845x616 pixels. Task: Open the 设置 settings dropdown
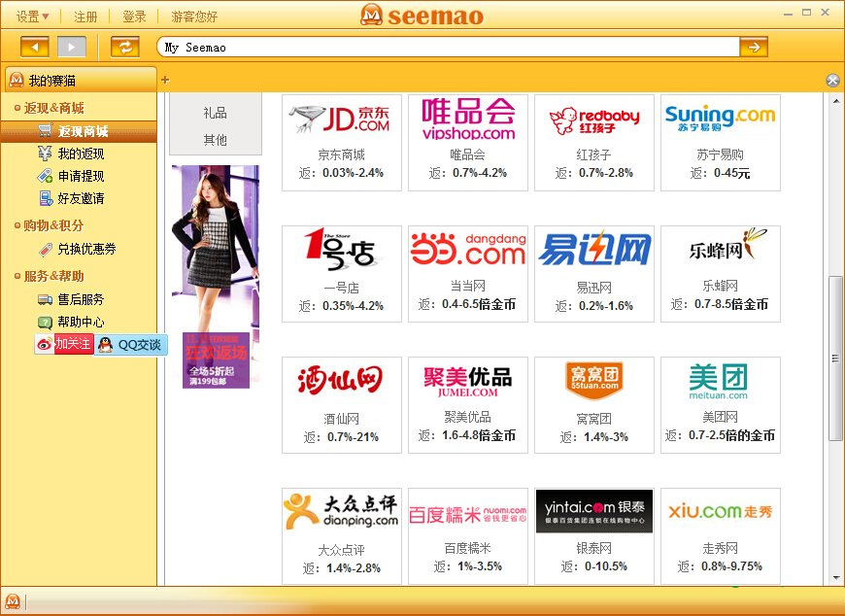28,16
